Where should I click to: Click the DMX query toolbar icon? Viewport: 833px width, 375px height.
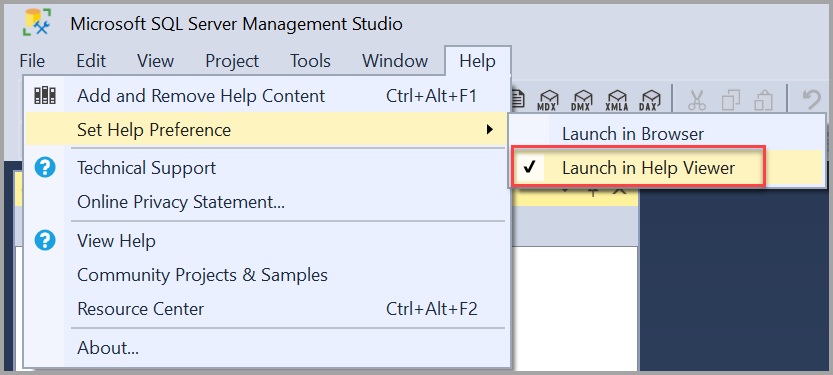[x=582, y=99]
